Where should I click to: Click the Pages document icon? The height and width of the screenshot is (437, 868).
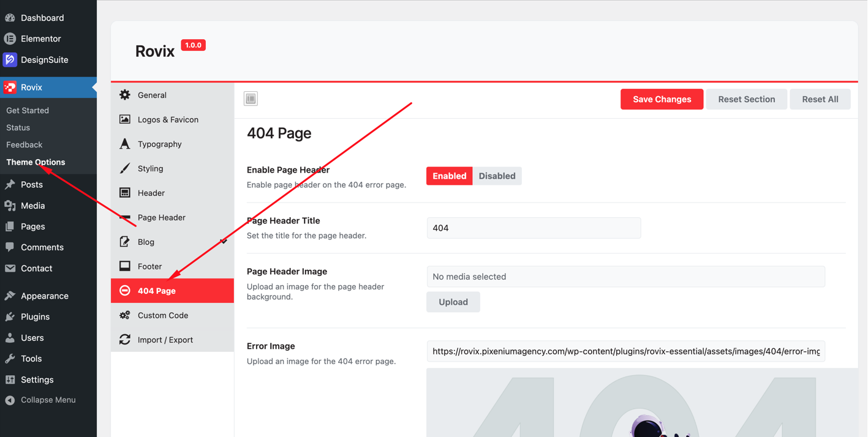[x=10, y=226]
